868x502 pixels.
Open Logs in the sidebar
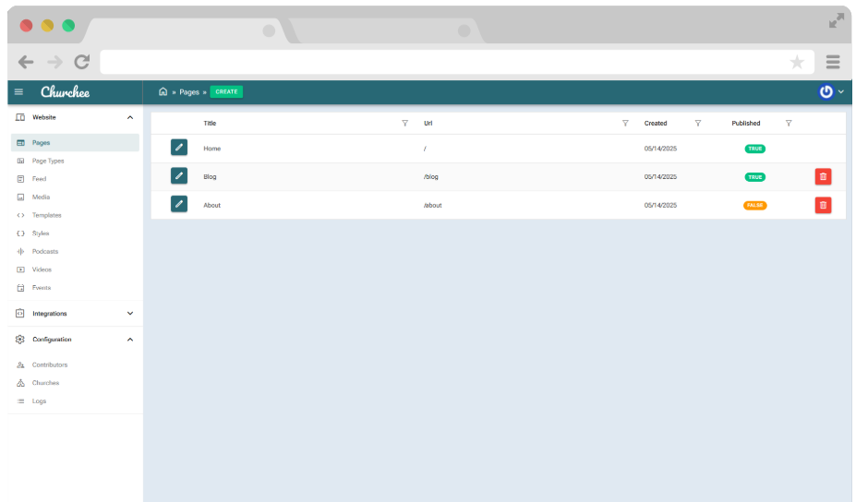[39, 401]
